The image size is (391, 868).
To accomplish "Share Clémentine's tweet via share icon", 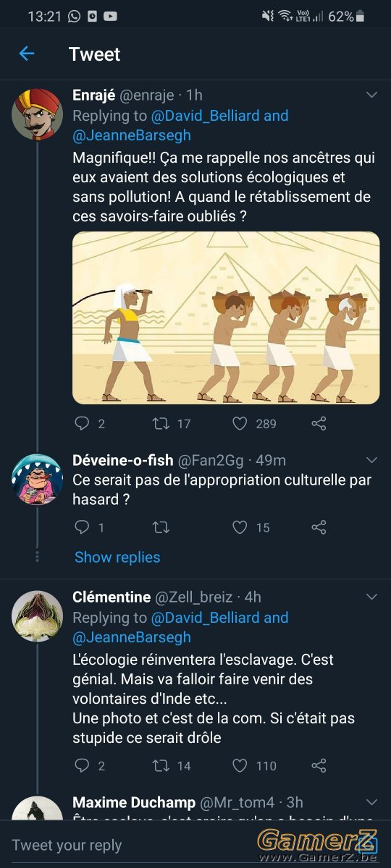I will pos(319,765).
